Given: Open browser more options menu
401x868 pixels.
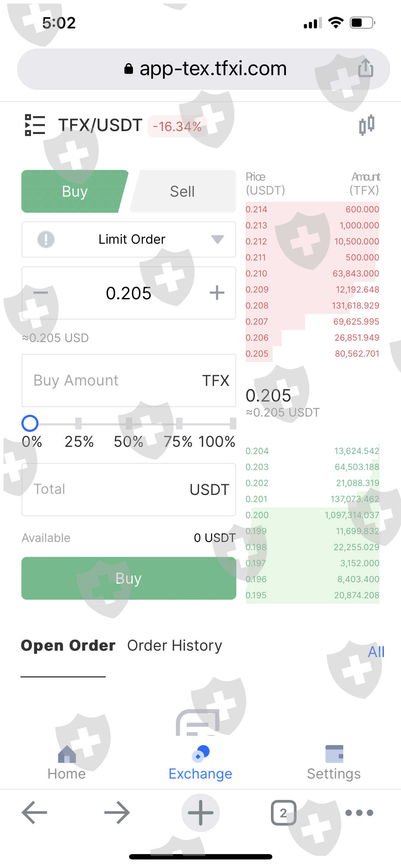Looking at the screenshot, I should click(x=359, y=813).
